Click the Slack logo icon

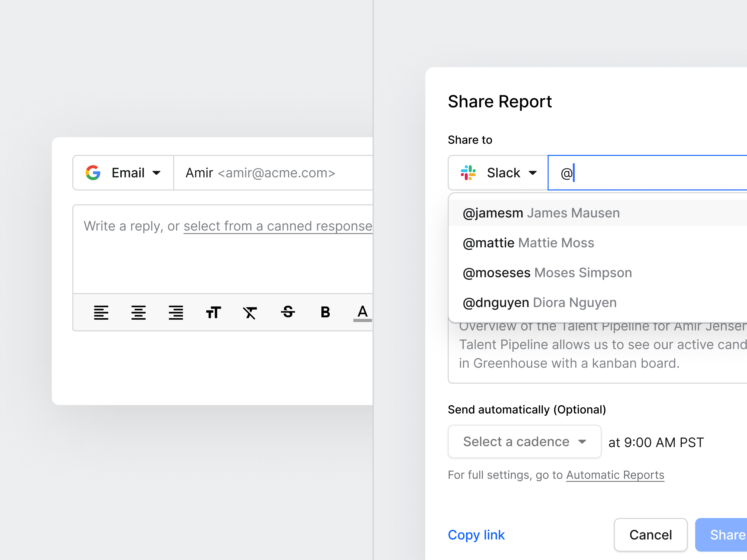469,173
